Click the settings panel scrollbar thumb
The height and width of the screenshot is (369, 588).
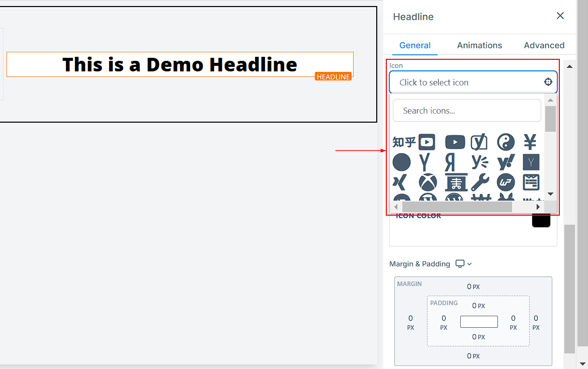[x=569, y=289]
